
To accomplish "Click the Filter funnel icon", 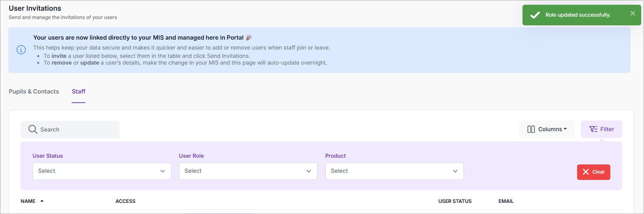I will click(593, 129).
